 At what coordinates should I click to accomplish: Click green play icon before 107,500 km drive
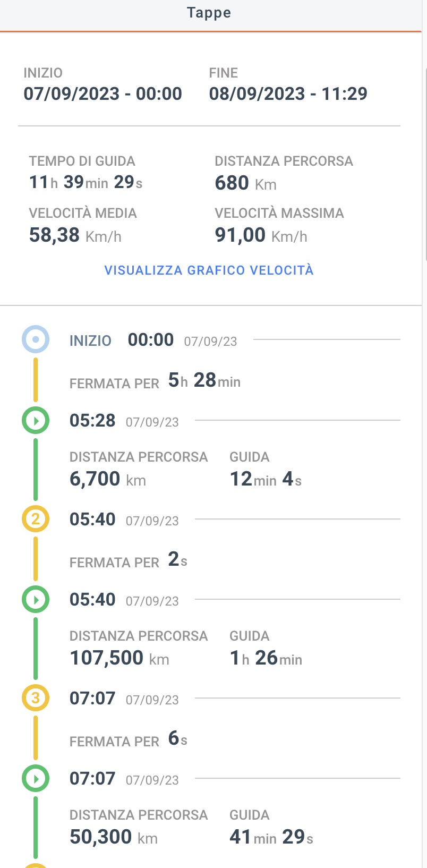(36, 600)
